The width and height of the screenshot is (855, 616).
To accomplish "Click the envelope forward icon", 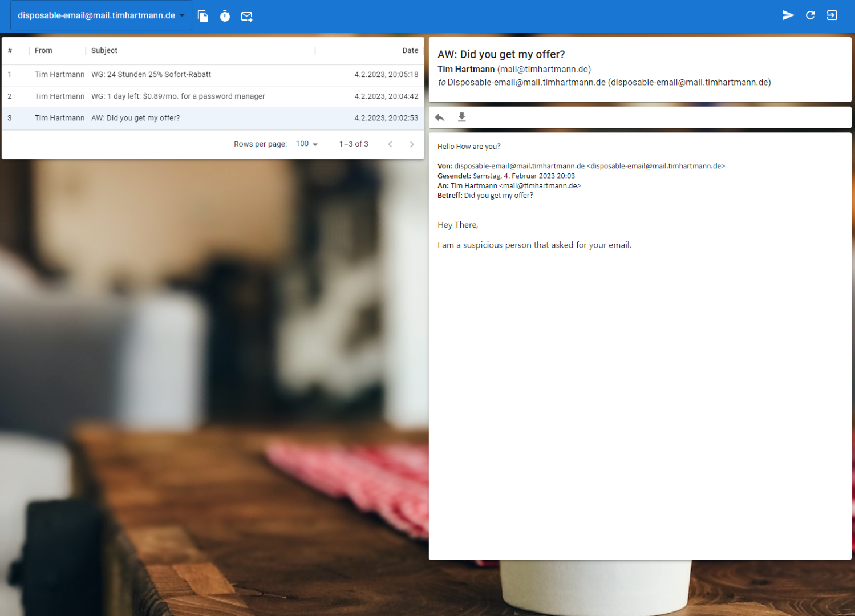I will [x=246, y=16].
